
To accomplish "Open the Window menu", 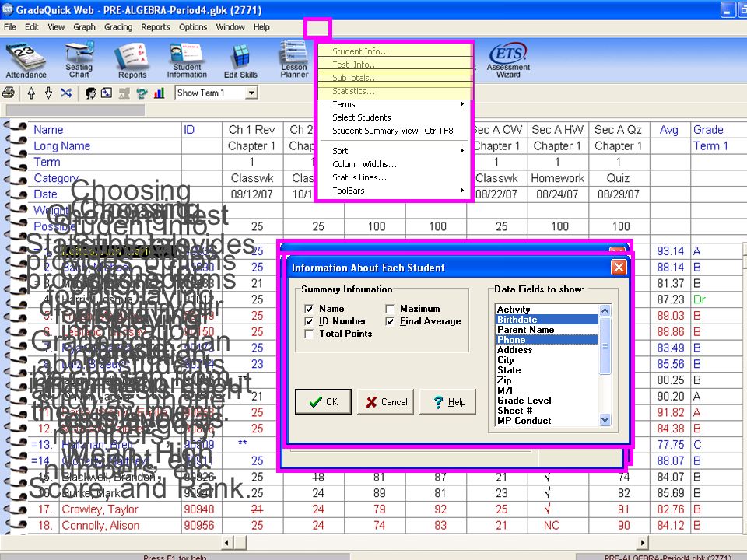I will tap(230, 27).
